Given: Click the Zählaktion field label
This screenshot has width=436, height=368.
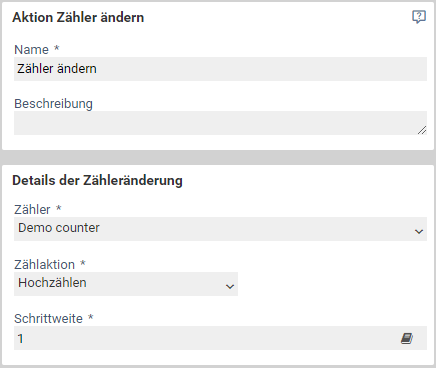Looking at the screenshot, I should coord(45,264).
